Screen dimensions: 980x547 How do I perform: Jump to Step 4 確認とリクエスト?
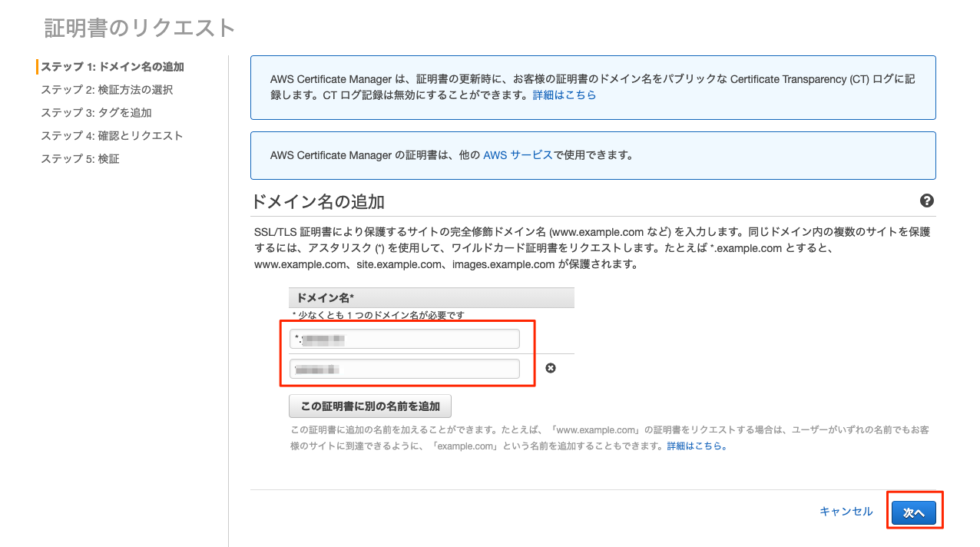point(111,136)
